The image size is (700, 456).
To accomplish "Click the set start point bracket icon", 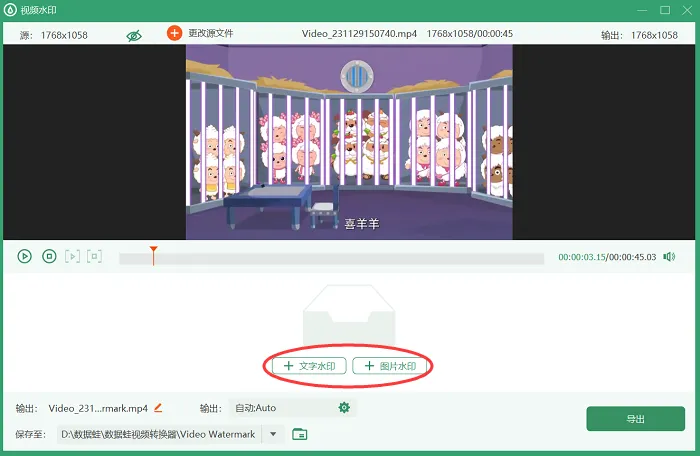I will point(72,256).
